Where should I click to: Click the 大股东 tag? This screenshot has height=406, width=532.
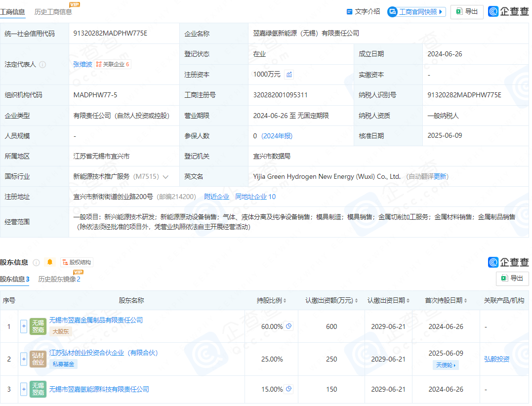click(61, 331)
